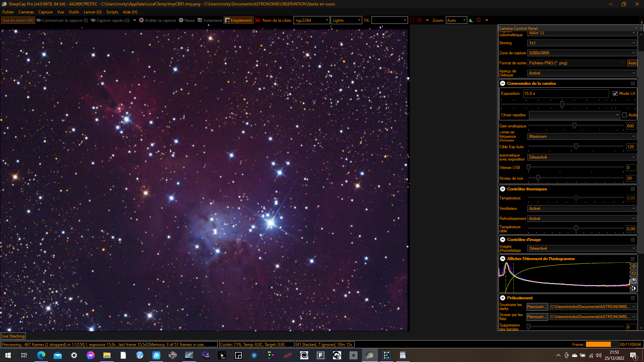
Task: Collapse the Contrôles thermiques section
Action: (x=503, y=189)
